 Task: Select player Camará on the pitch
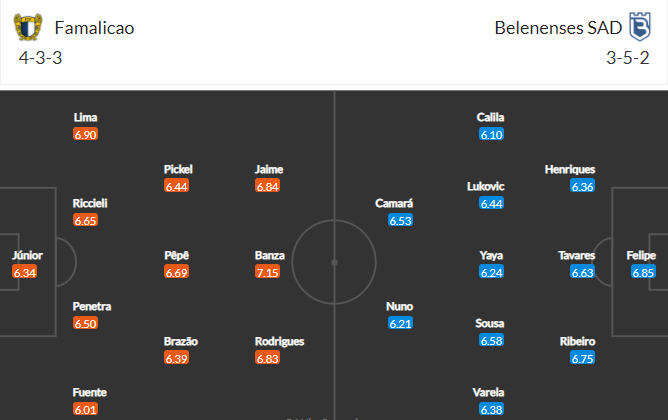pos(394,203)
